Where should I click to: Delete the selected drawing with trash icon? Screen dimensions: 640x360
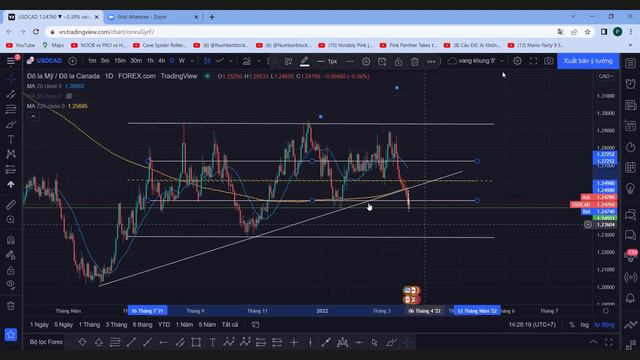tap(415, 61)
